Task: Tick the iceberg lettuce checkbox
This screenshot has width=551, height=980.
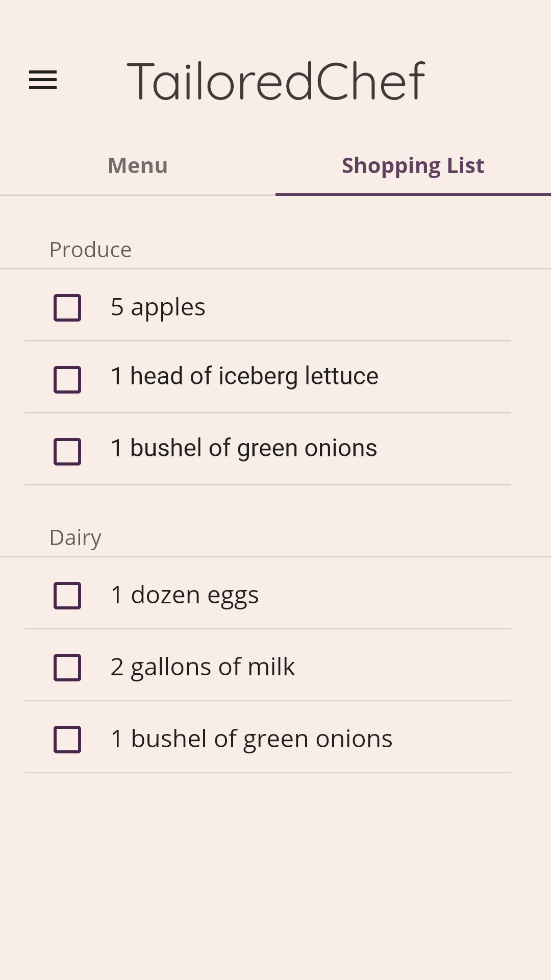Action: click(x=67, y=380)
